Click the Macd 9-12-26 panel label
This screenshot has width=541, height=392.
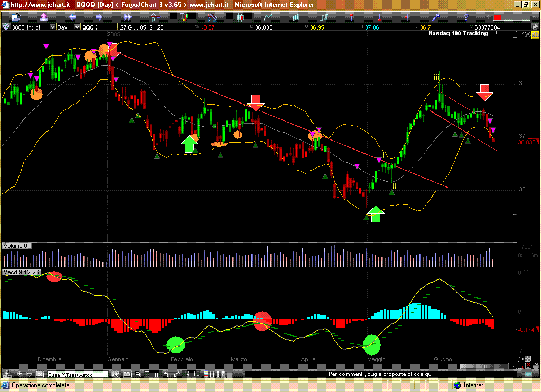21,272
